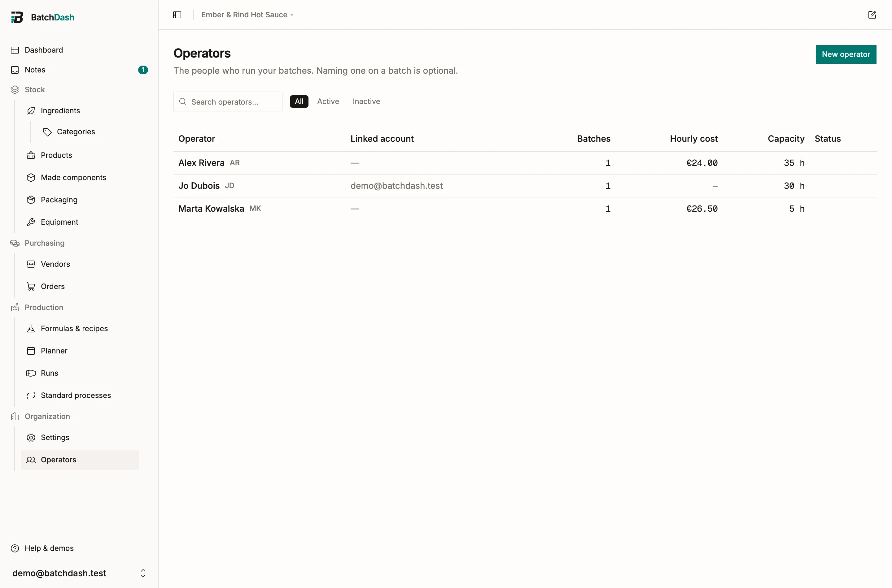Open Formulas & recipes flask icon
892x588 pixels.
pyautogui.click(x=31, y=328)
